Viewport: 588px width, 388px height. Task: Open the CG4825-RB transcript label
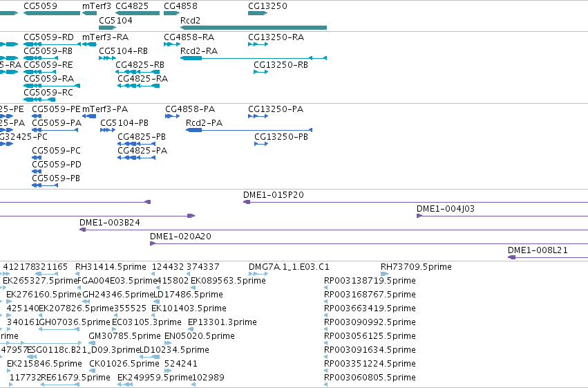point(140,65)
